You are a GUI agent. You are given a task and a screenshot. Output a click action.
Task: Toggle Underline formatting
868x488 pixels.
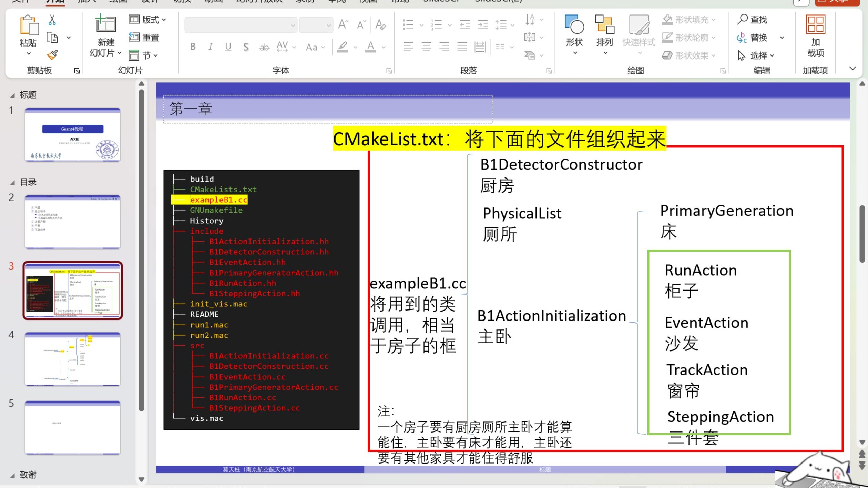[x=228, y=47]
